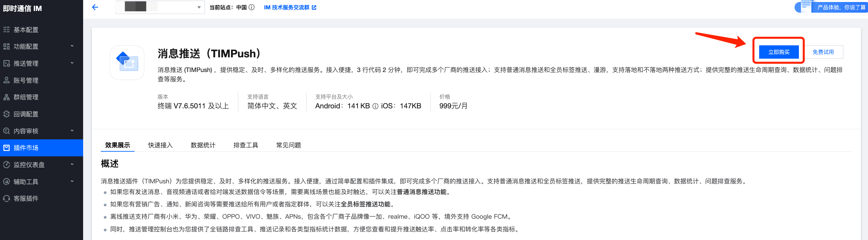Open 回调配置 in the sidebar
The height and width of the screenshot is (240, 868).
click(41, 114)
